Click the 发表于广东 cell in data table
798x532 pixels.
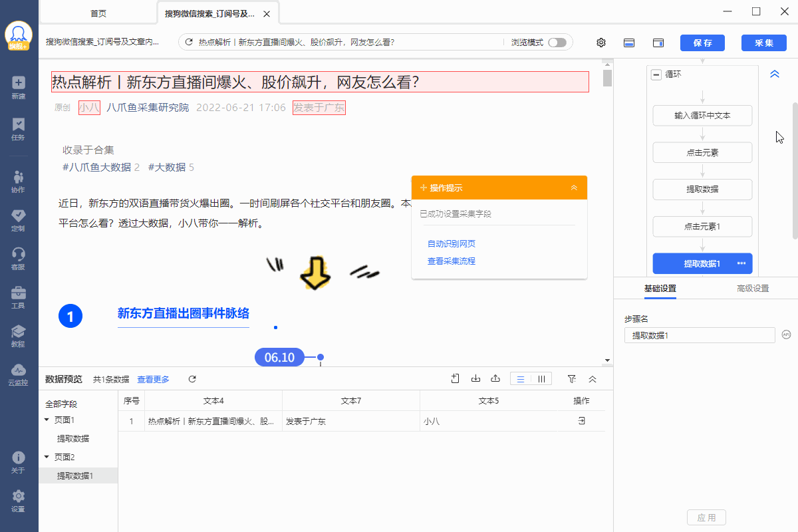(x=351, y=421)
